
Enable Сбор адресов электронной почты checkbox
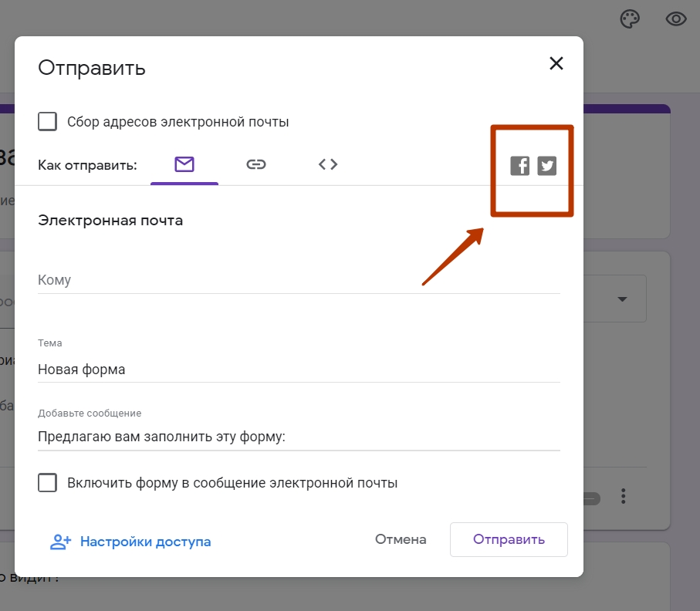tap(47, 121)
